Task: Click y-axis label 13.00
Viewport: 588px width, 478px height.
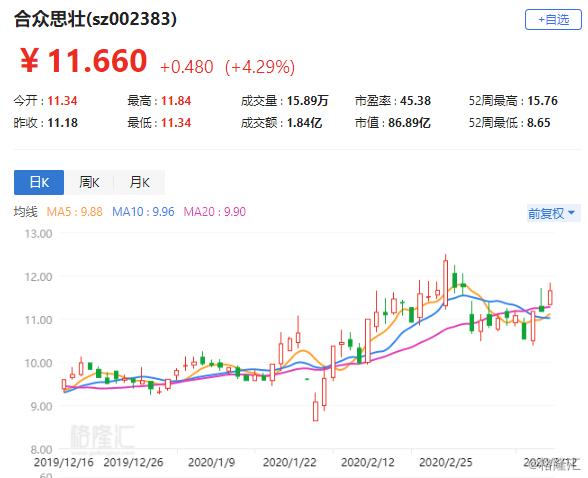Action: coord(38,234)
